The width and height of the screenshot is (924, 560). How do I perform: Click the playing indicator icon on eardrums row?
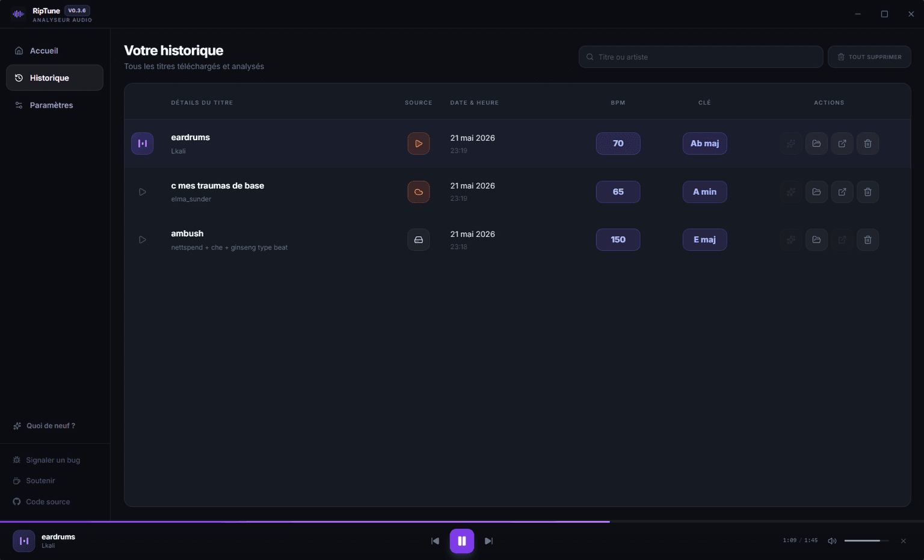143,143
